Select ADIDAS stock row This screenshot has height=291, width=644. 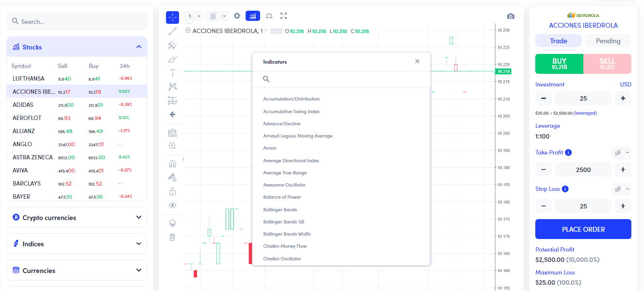77,104
